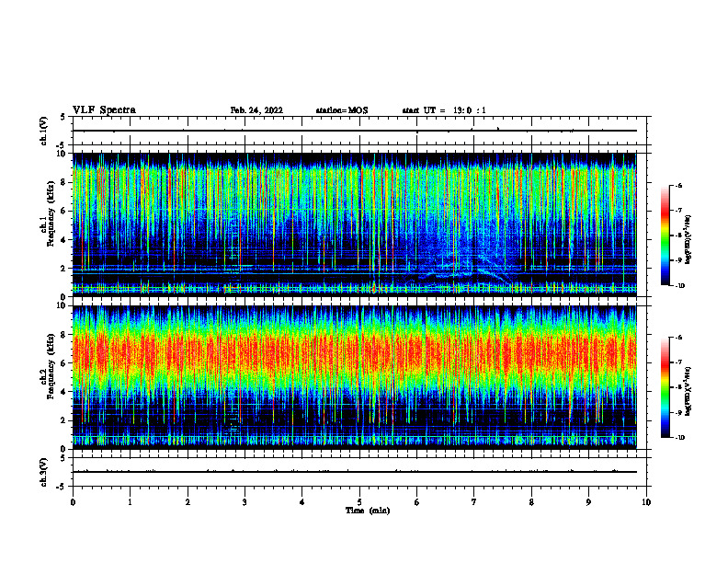Click the "Time (min)" axis title
The height and width of the screenshot is (563, 728).
click(368, 511)
